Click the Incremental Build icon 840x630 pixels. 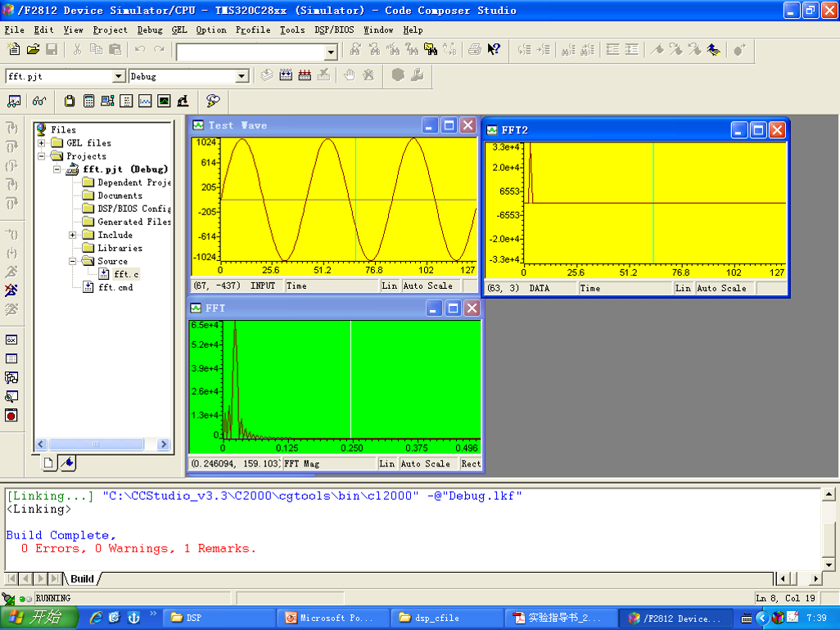(286, 75)
